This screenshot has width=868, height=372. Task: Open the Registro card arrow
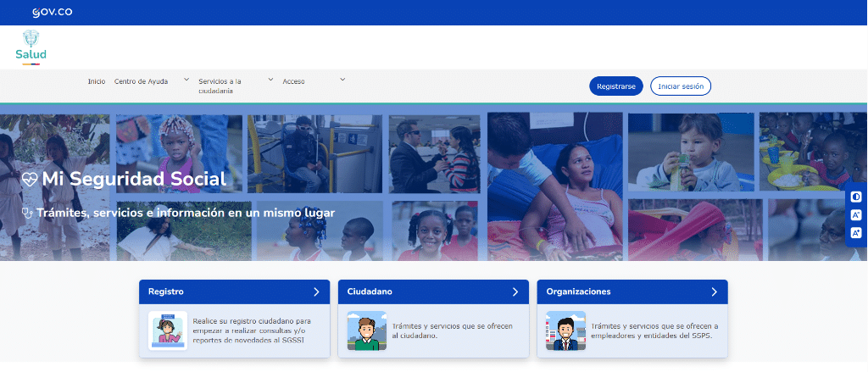(316, 291)
